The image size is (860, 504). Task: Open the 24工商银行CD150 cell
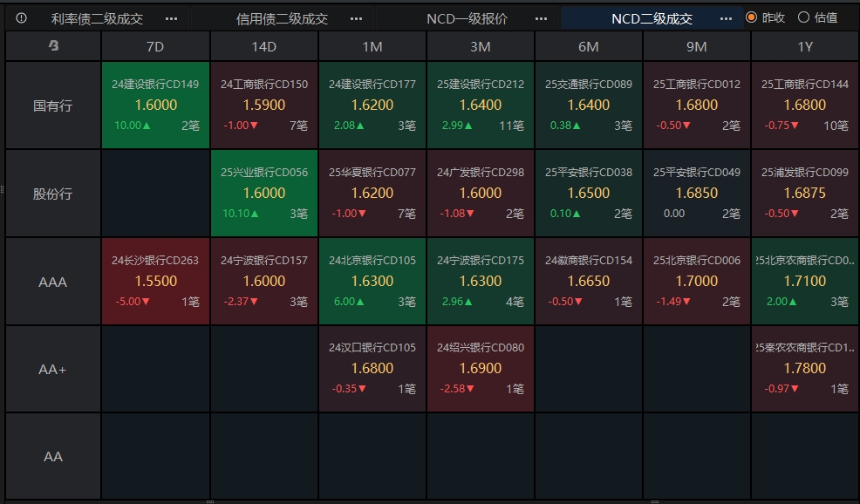coord(263,106)
